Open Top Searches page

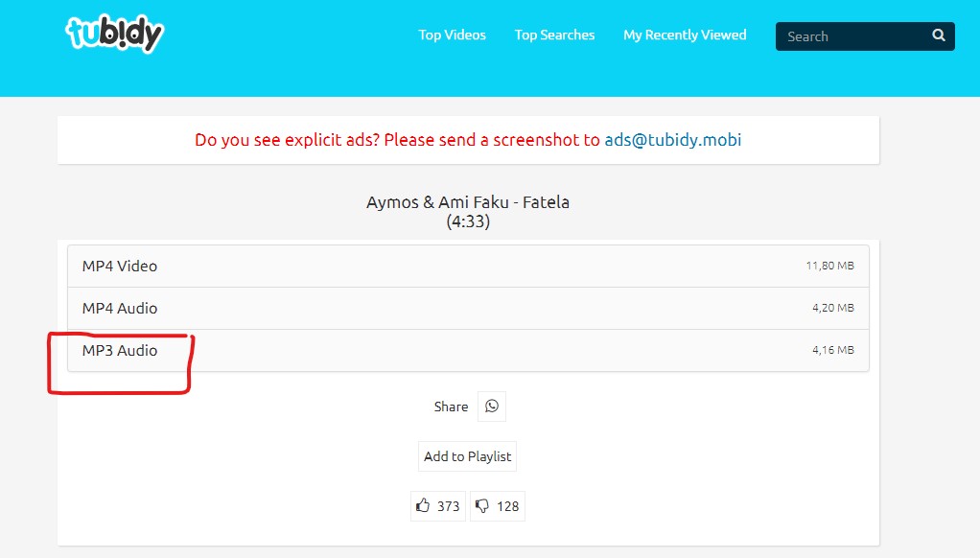[x=554, y=35]
